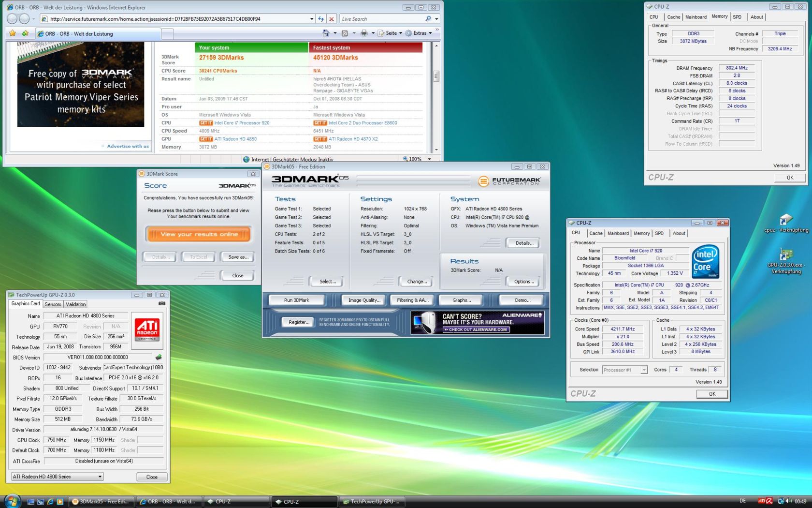Launch Windows Media Player from quick launch
Screen dimensions: 812x508
tap(60, 502)
